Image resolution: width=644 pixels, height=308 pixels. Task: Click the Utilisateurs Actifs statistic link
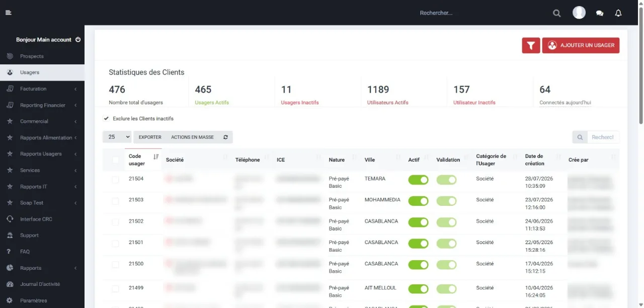[x=388, y=103]
